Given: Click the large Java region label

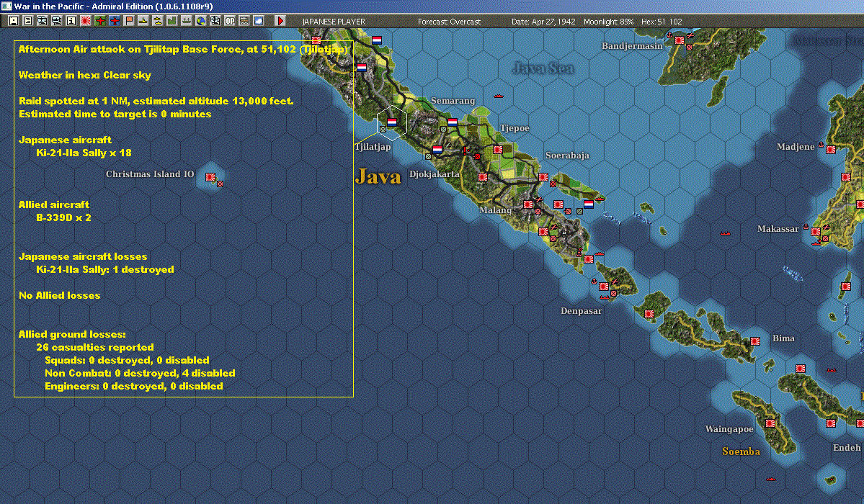Looking at the screenshot, I should pos(378,177).
